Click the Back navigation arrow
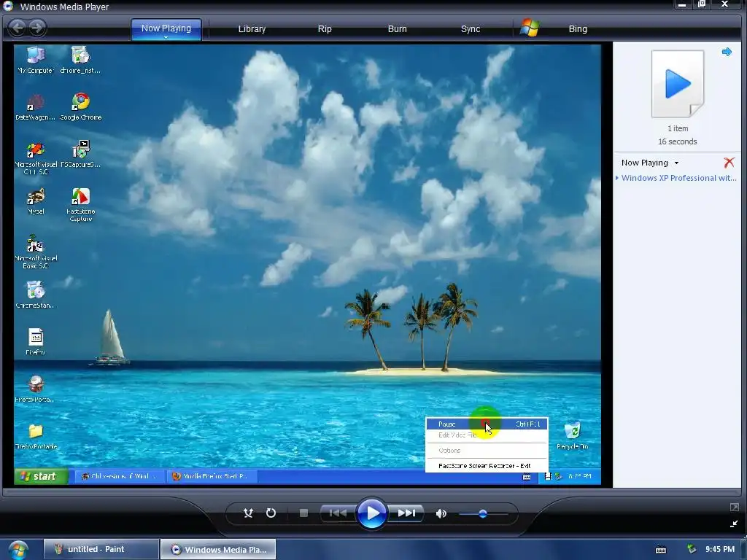 click(18, 28)
